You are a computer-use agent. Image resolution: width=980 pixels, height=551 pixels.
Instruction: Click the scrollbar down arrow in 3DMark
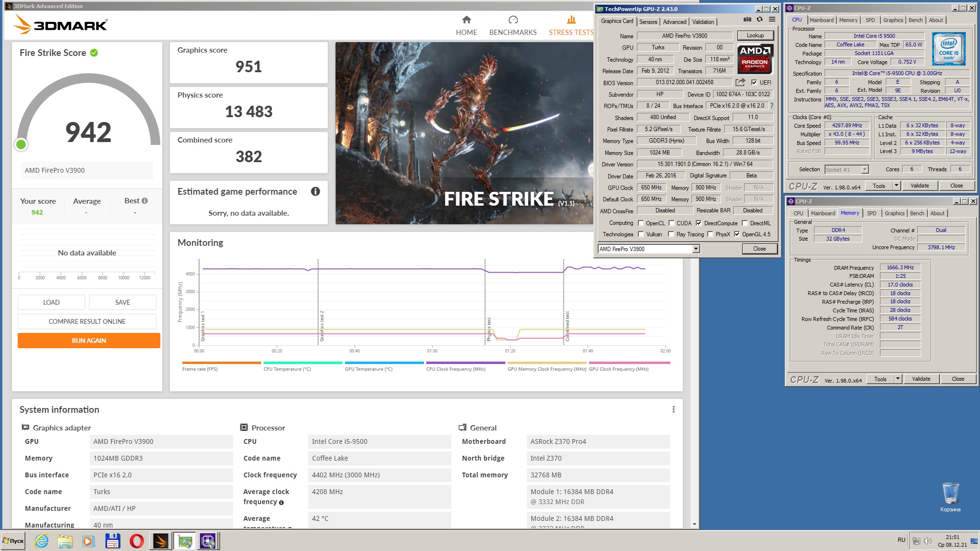point(694,524)
